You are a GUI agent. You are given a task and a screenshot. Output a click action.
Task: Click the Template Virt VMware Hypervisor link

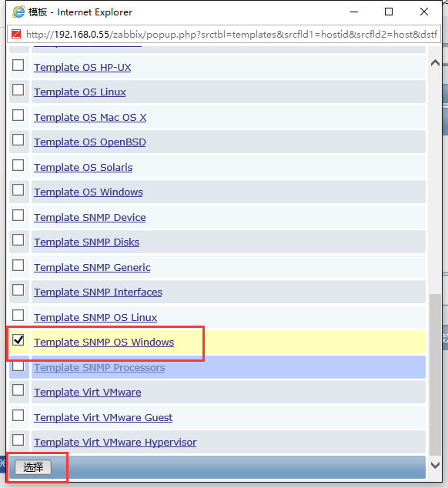pyautogui.click(x=115, y=443)
